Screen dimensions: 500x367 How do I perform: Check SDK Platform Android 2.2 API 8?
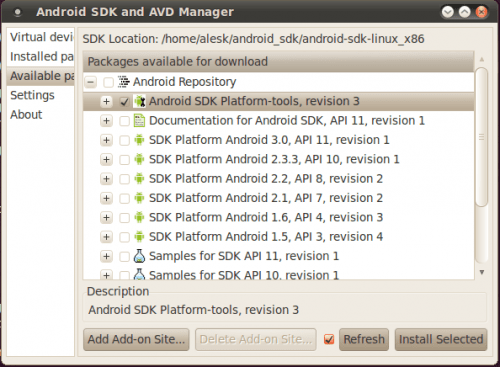pos(124,179)
